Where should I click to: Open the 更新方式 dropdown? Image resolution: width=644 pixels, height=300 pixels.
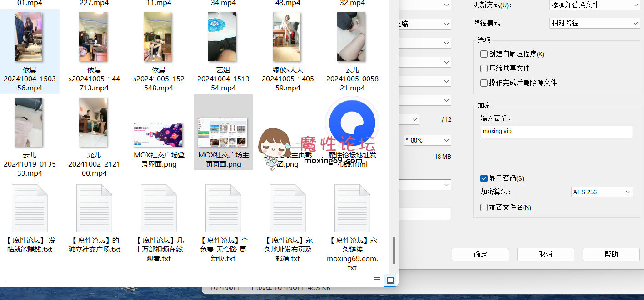594,5
